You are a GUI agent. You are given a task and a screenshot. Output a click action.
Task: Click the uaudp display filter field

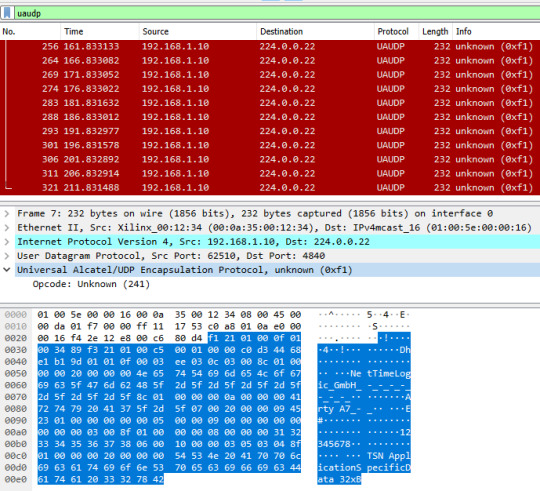pos(277,13)
